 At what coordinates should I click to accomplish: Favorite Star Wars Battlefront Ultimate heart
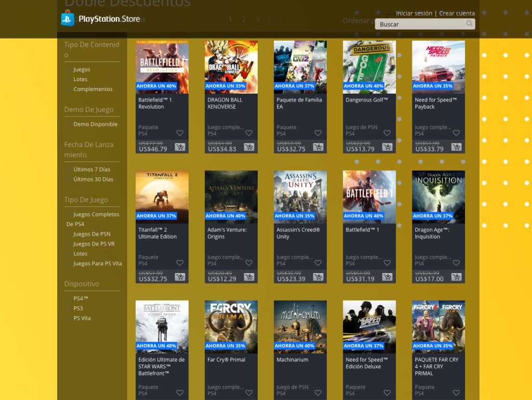(180, 393)
